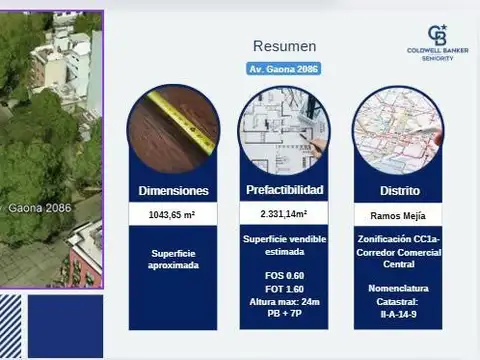Select the 'Prefactibilidad' heading
Viewport: 480px width, 360px height.
[284, 190]
